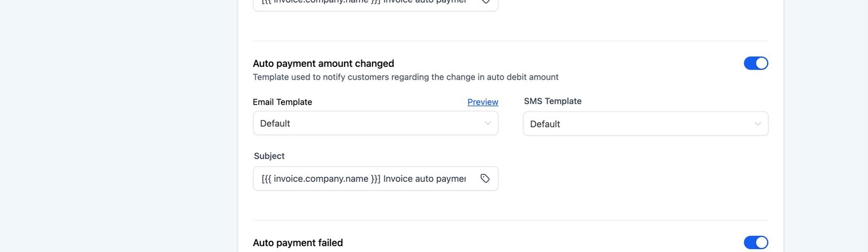Open the email template Preview link
The image size is (868, 252).
point(482,102)
